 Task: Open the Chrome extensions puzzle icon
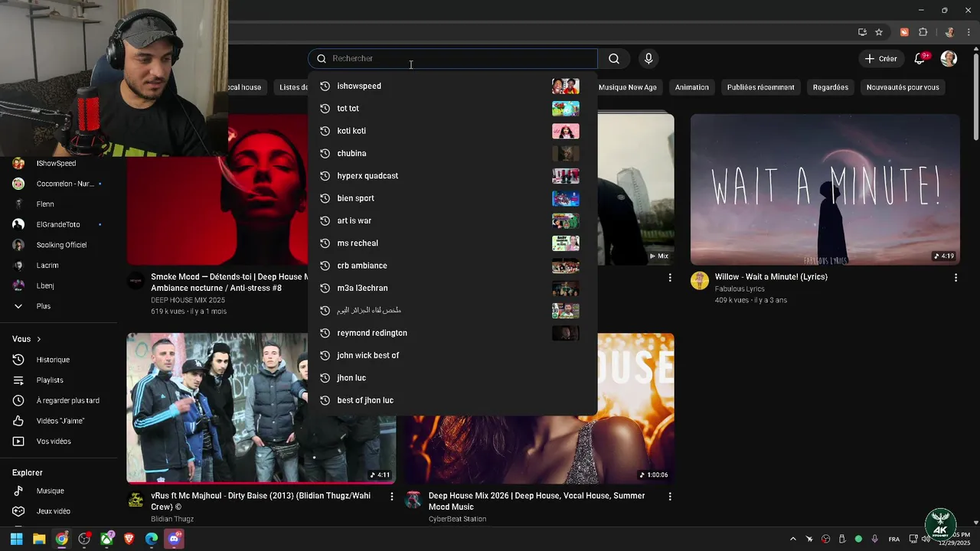coord(923,32)
